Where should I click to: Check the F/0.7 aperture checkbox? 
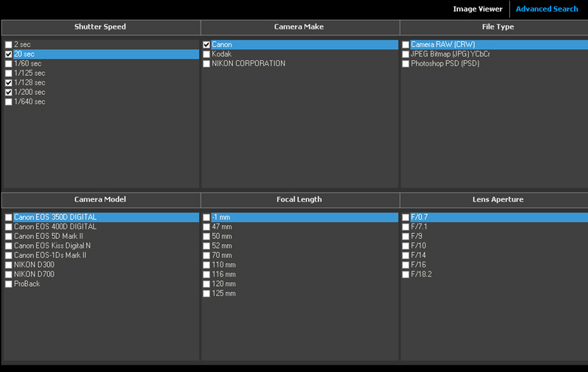(x=406, y=217)
